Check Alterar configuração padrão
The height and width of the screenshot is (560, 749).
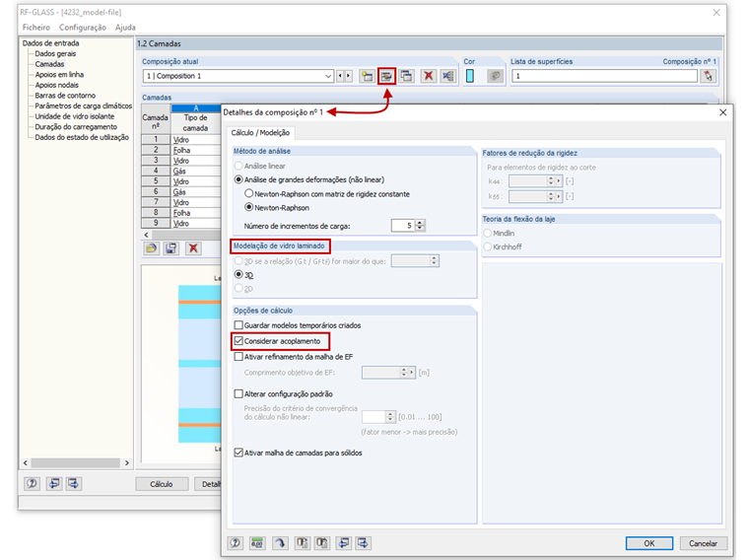pos(238,394)
